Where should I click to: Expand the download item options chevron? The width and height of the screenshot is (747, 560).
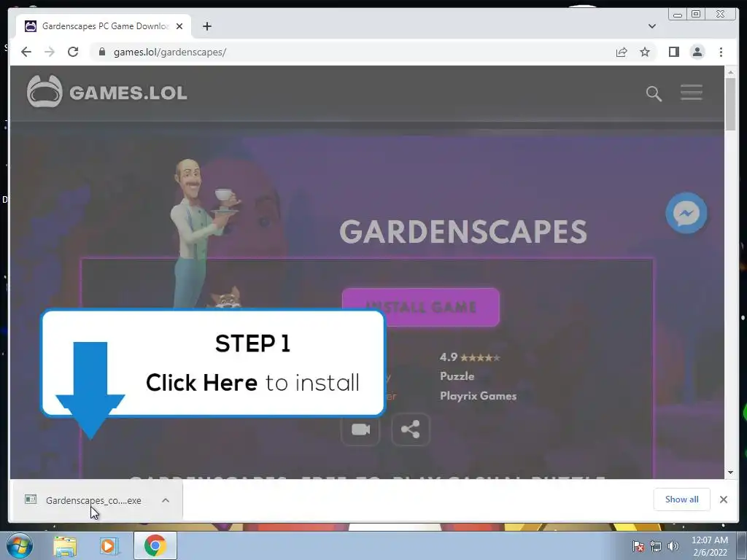coord(166,500)
